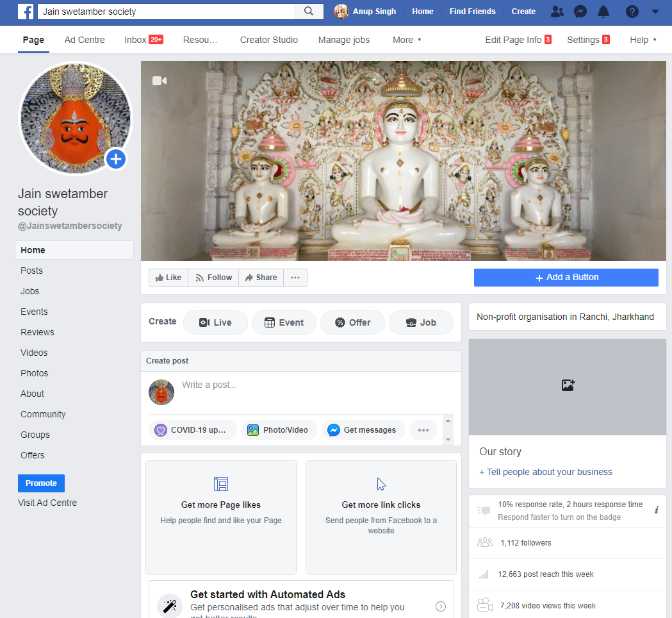
Task: Expand the account dropdown arrow
Action: pyautogui.click(x=655, y=12)
